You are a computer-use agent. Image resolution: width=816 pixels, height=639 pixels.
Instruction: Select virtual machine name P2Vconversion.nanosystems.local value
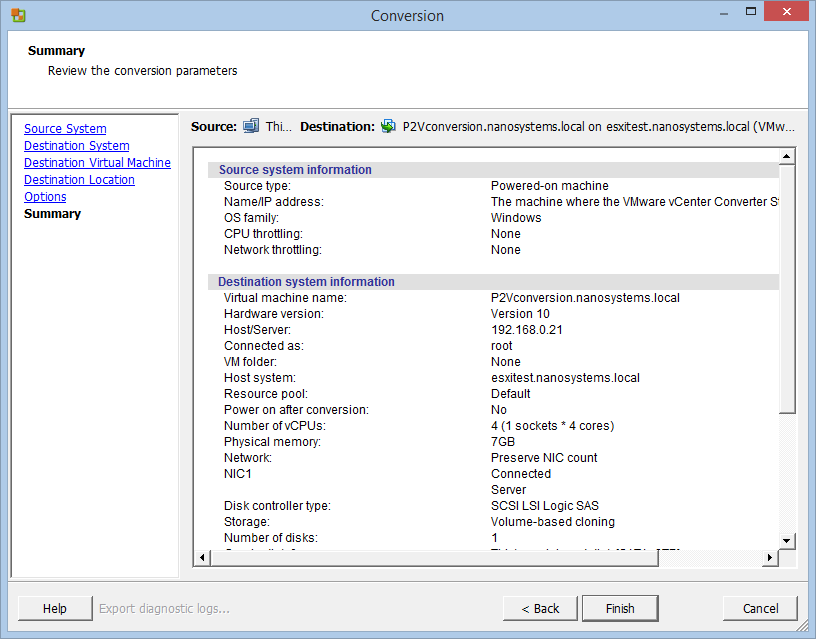[x=585, y=298]
